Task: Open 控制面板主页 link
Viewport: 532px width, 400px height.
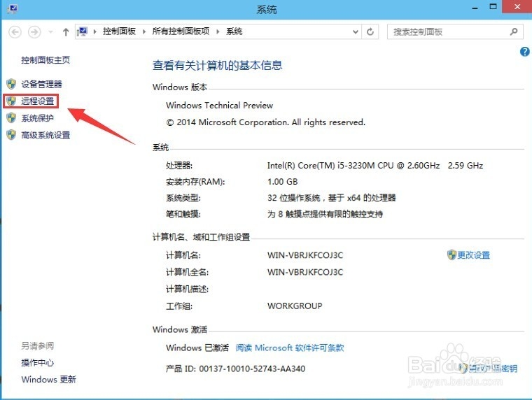Action: [x=45, y=60]
